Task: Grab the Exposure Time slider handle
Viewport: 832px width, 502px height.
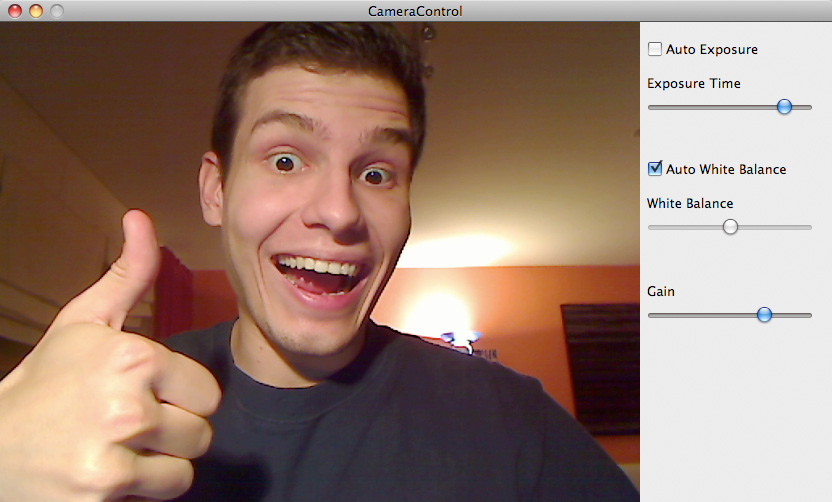Action: point(784,107)
